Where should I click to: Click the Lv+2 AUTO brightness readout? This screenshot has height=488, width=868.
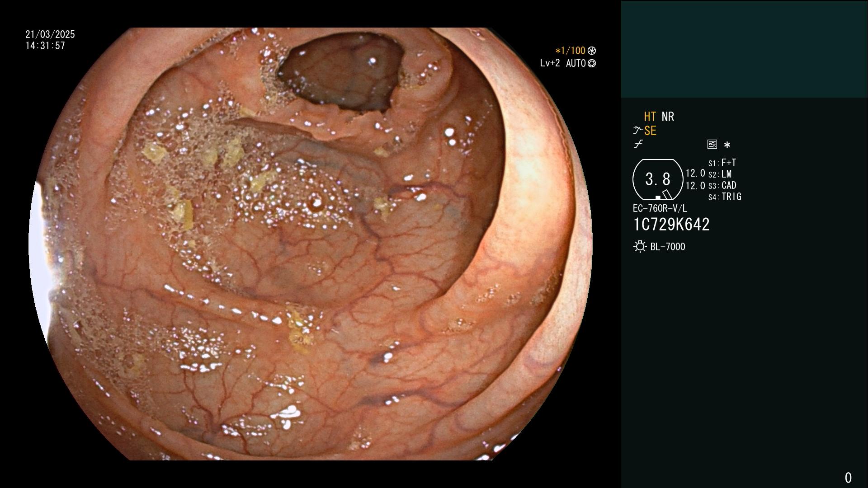coord(563,63)
